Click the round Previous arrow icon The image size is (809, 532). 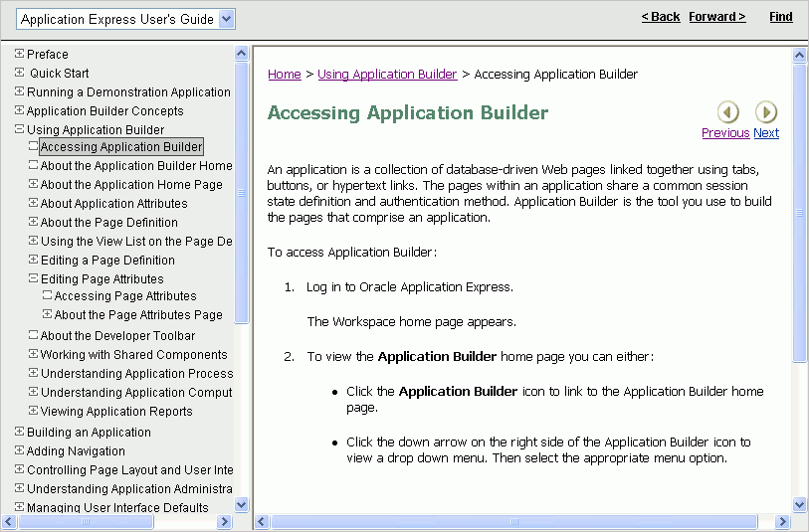pos(728,112)
